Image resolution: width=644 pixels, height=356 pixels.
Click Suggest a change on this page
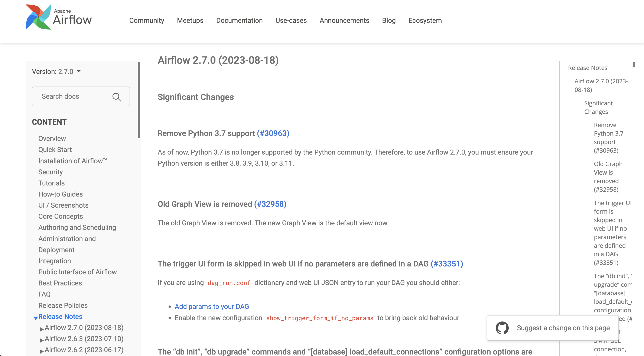click(563, 328)
